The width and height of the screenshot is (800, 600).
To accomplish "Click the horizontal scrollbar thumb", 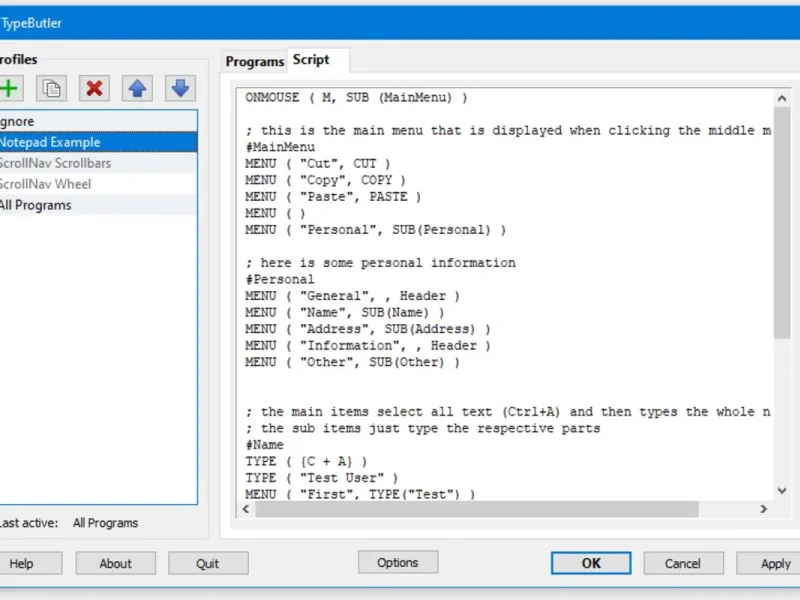I will 477,509.
